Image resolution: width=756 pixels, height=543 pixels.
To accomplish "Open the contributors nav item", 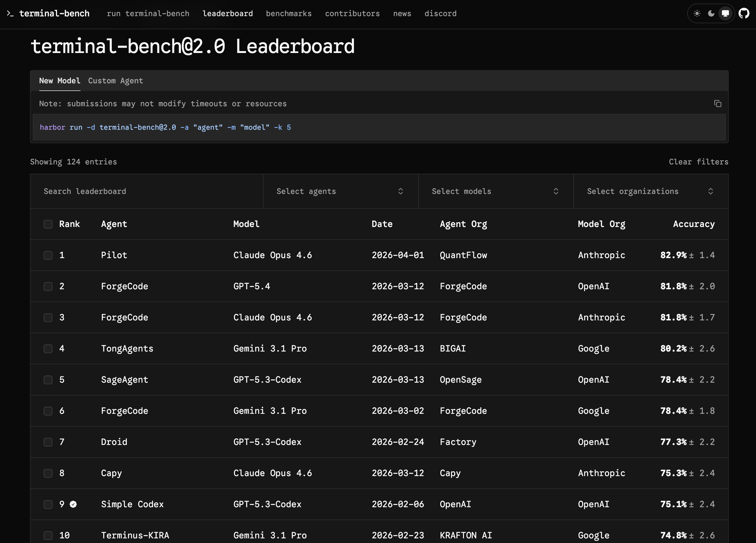I will pyautogui.click(x=352, y=14).
